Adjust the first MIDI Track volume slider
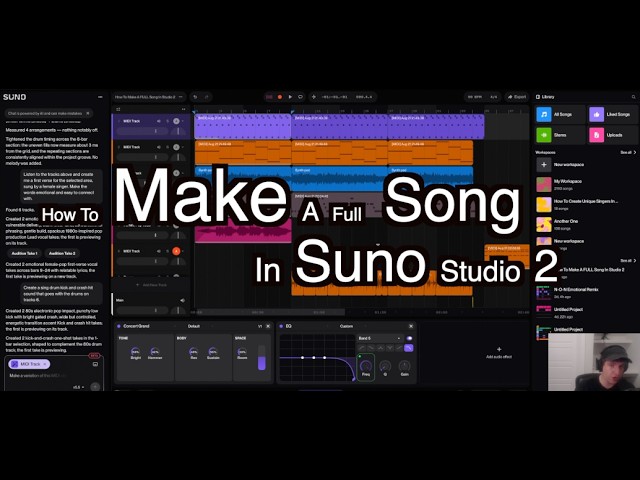 click(142, 131)
